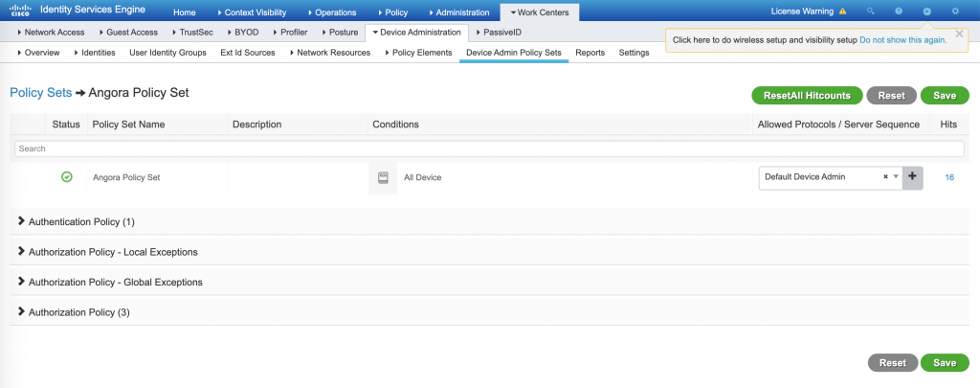The width and height of the screenshot is (980, 388).
Task: Click the wireless setup notification message
Action: pyautogui.click(x=765, y=39)
